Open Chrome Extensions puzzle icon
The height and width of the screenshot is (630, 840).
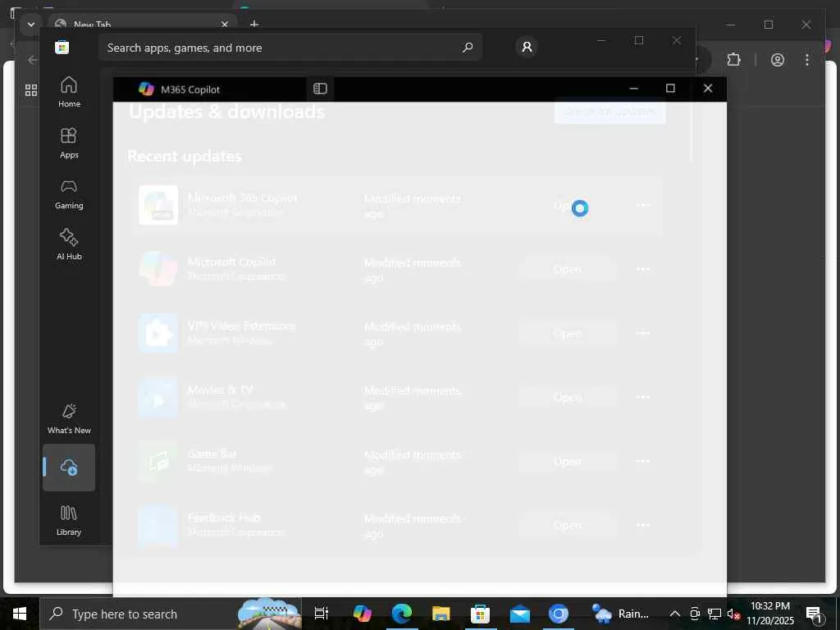[x=734, y=59]
